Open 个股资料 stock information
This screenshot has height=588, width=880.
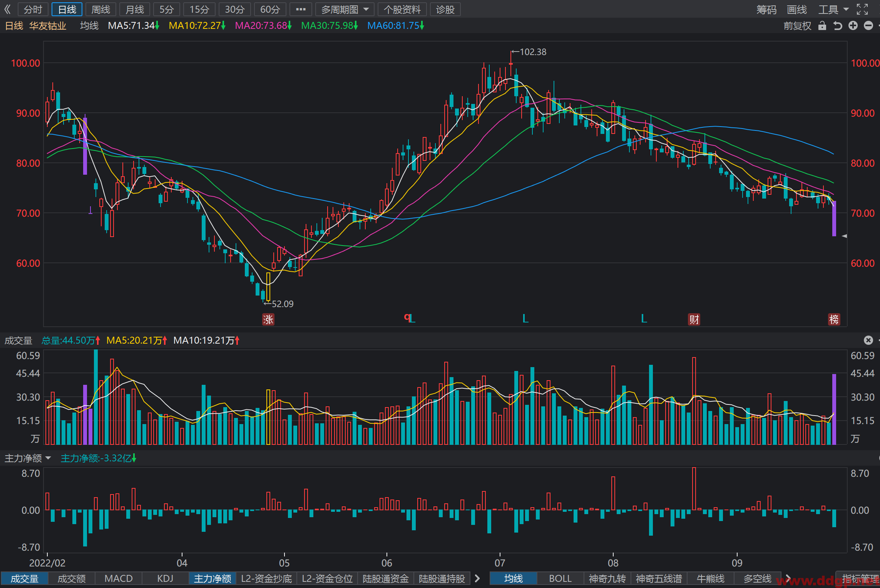click(402, 9)
